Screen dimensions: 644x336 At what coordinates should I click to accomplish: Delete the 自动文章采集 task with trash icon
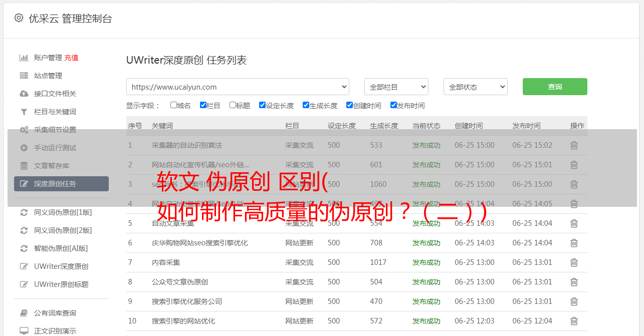[574, 223]
